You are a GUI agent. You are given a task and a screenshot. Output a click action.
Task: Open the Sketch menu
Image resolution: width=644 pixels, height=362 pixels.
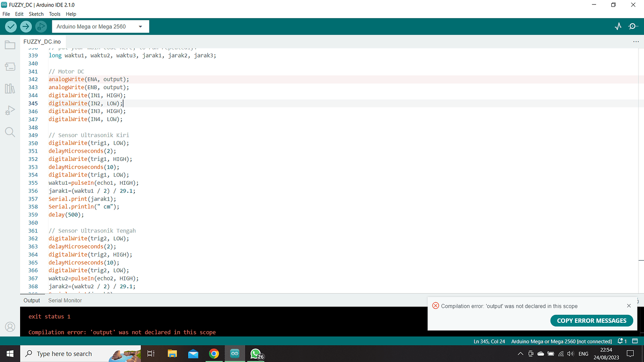click(x=36, y=14)
